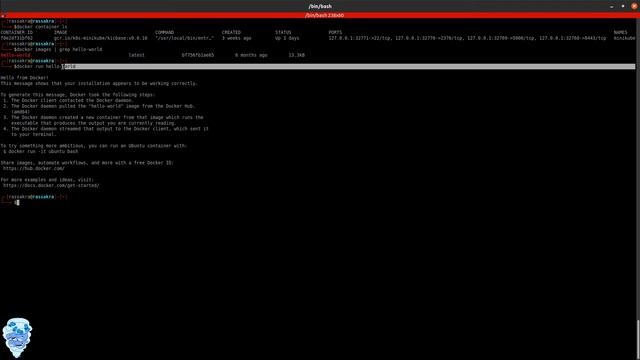Click the red 'hello-world' grep match
This screenshot has height=360, width=640.
click(16, 55)
